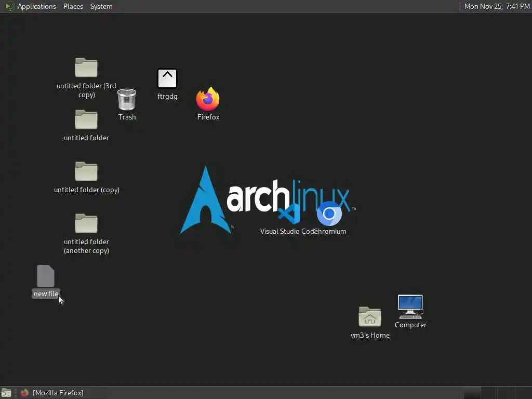Click the Firefox icon in the taskbar
Viewport: 532px width, 399px height.
tap(24, 393)
